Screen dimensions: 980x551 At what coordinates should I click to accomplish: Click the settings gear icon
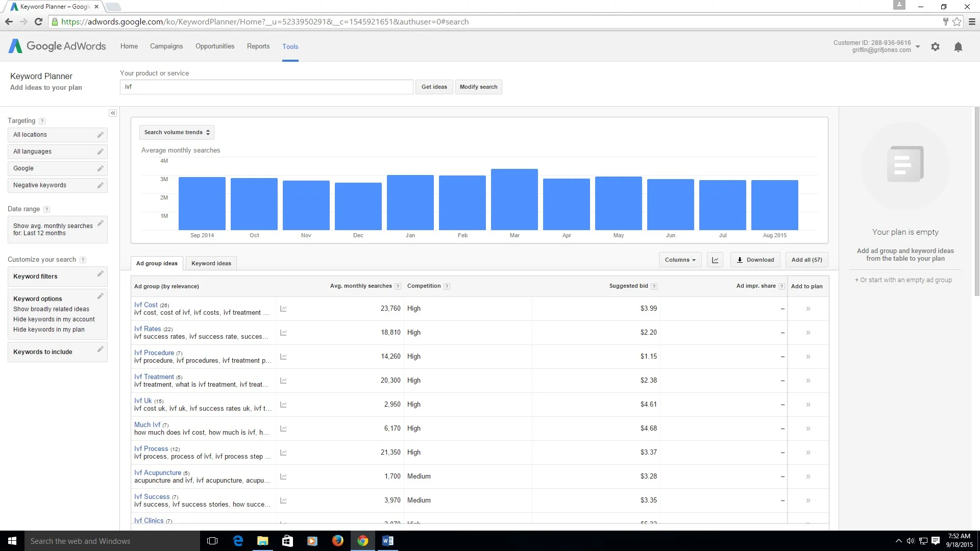coord(935,47)
